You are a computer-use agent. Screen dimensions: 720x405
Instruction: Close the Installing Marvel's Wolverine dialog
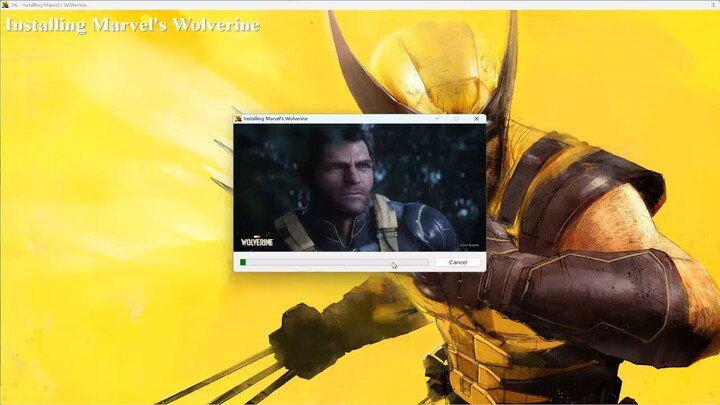click(x=477, y=118)
